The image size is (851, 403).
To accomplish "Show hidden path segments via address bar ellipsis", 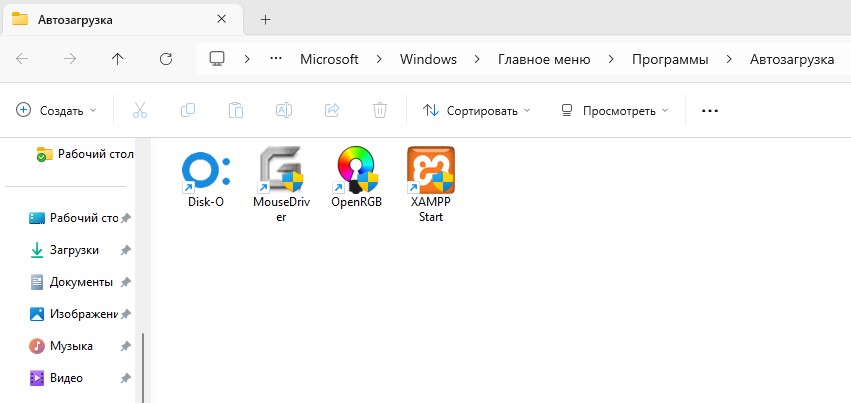I will coord(276,59).
